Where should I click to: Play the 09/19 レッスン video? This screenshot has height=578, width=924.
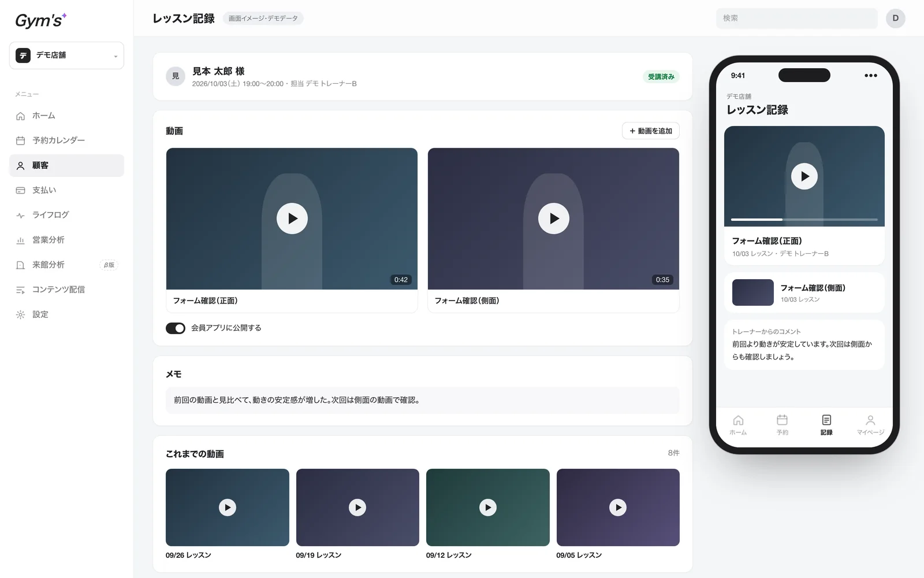coord(357,507)
